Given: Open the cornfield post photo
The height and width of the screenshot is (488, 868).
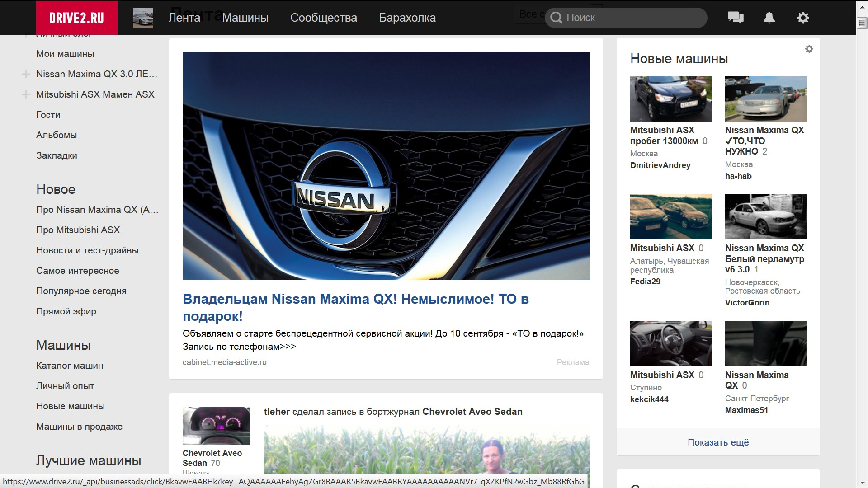Looking at the screenshot, I should point(427,450).
